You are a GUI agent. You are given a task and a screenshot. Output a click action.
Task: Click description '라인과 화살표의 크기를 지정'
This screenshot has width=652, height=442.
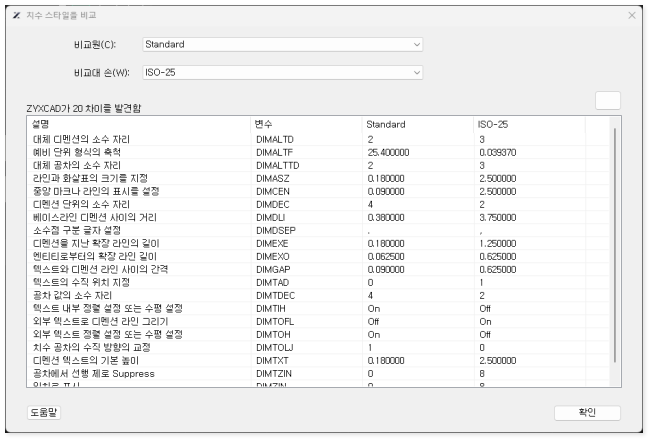(x=90, y=178)
